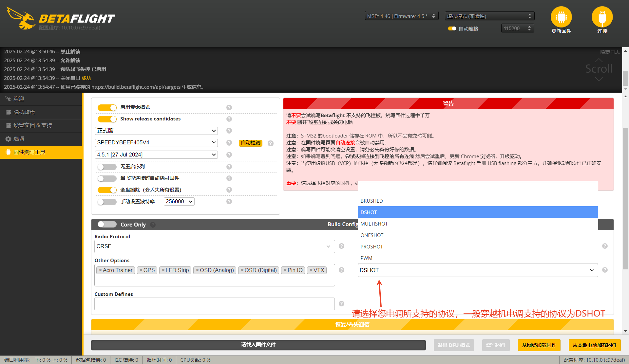This screenshot has width=629, height=364.
Task: Enable 当飞控连接时自动烧录固件 switch
Action: coord(107,178)
